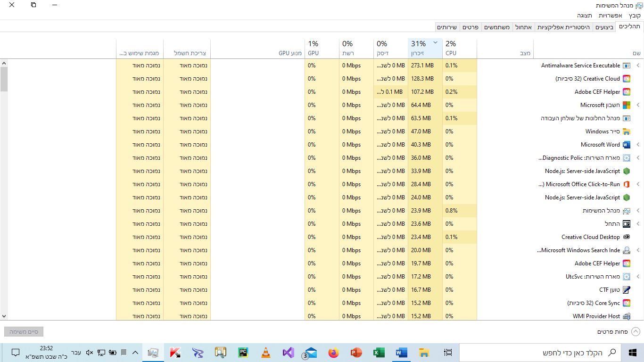Select the Node.js icon using 33.9 MB
644x362 pixels.
(x=627, y=171)
